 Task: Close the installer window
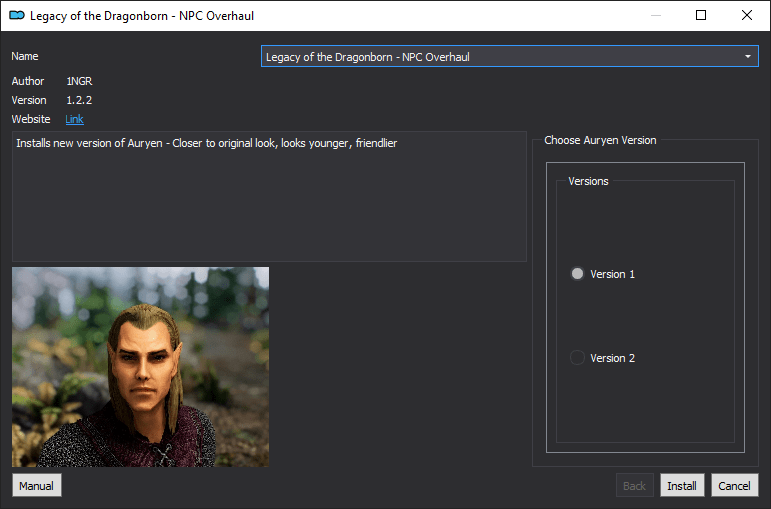(x=746, y=15)
